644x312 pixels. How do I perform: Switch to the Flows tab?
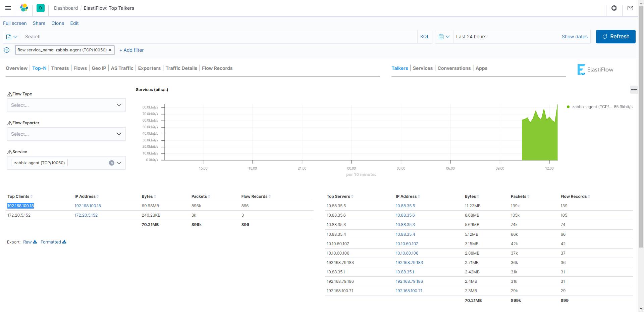(x=80, y=68)
